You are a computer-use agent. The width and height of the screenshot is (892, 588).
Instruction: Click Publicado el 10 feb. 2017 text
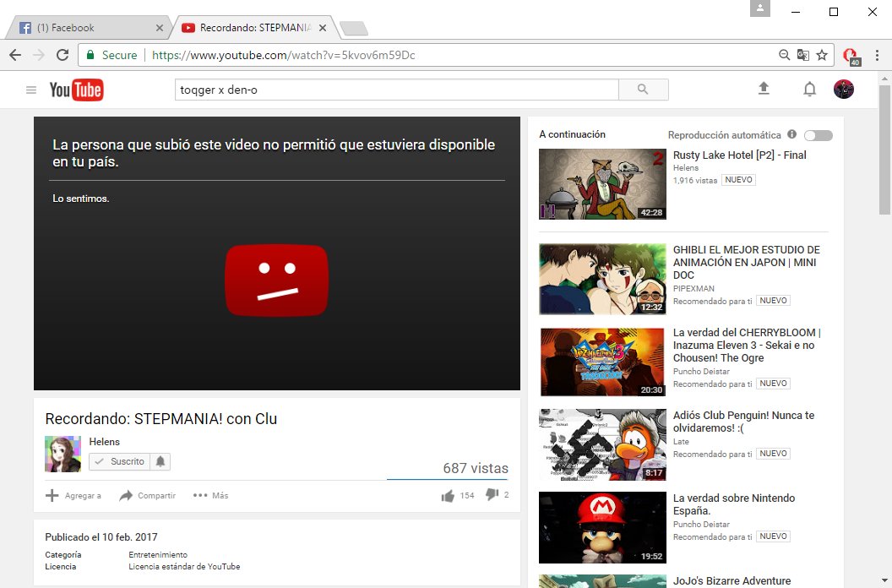[x=101, y=536]
